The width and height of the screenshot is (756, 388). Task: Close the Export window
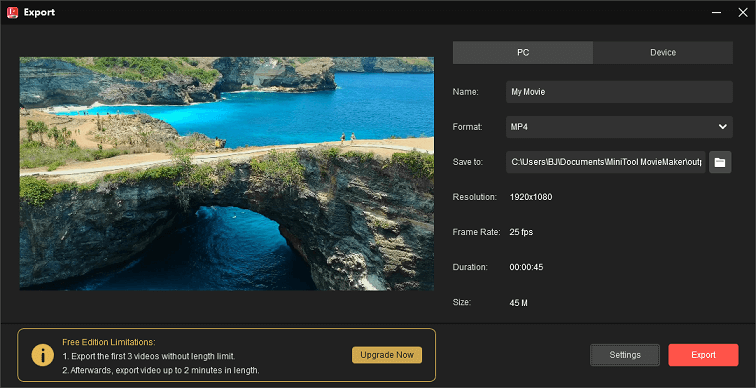742,13
